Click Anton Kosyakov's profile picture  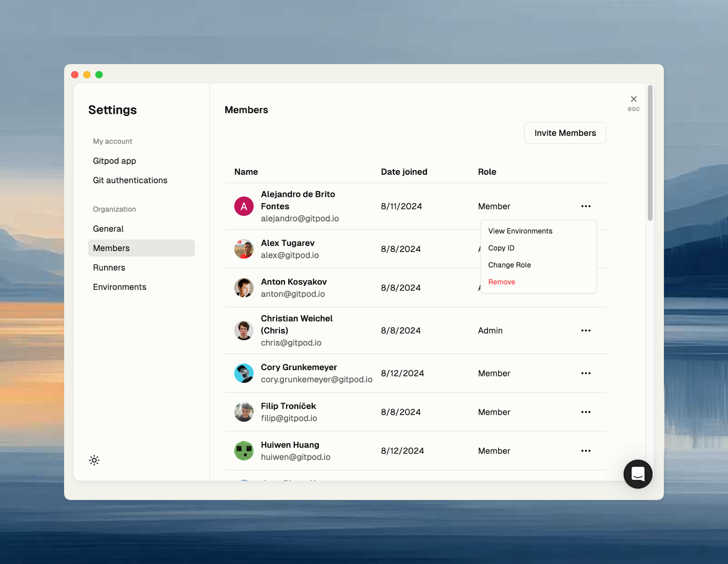(244, 288)
